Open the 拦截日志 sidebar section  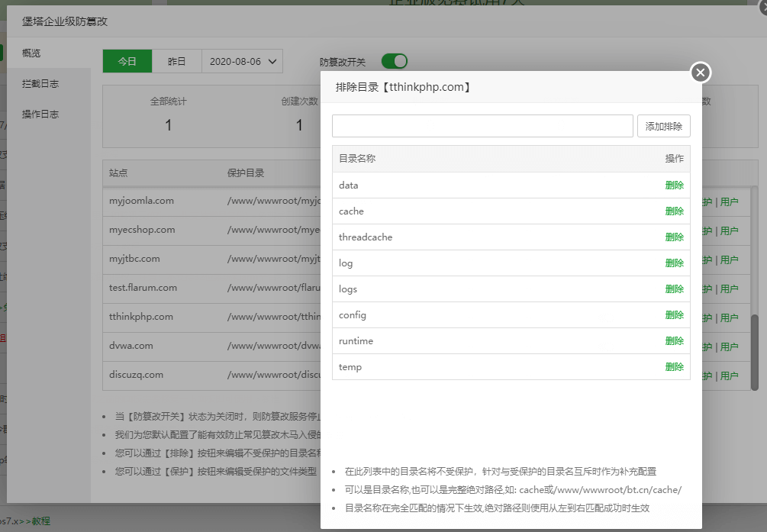coord(40,84)
